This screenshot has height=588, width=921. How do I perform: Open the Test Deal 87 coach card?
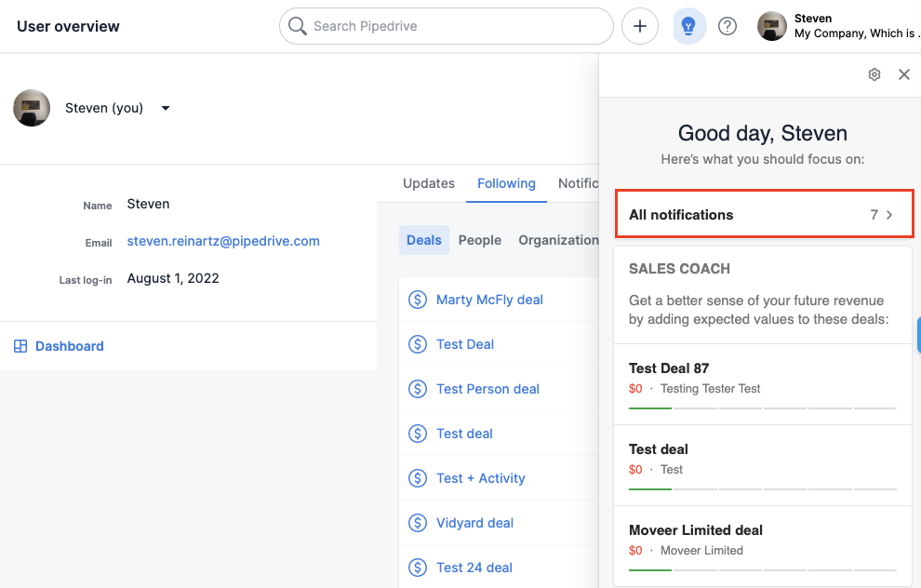tap(763, 384)
